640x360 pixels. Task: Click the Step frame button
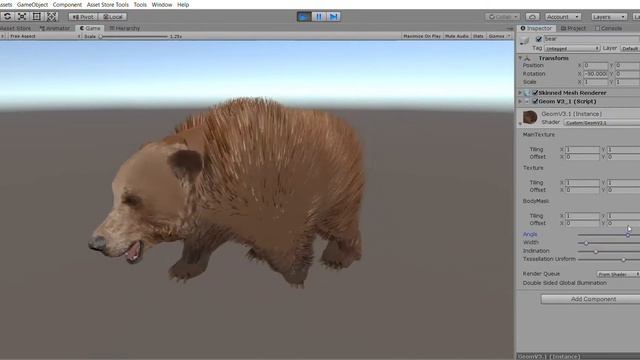click(x=333, y=17)
